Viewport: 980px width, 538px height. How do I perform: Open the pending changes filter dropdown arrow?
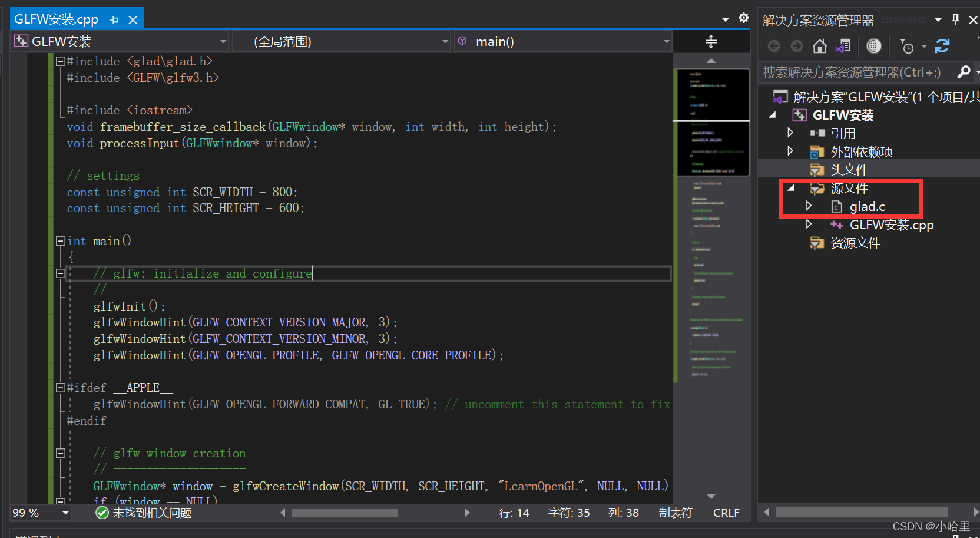(924, 46)
